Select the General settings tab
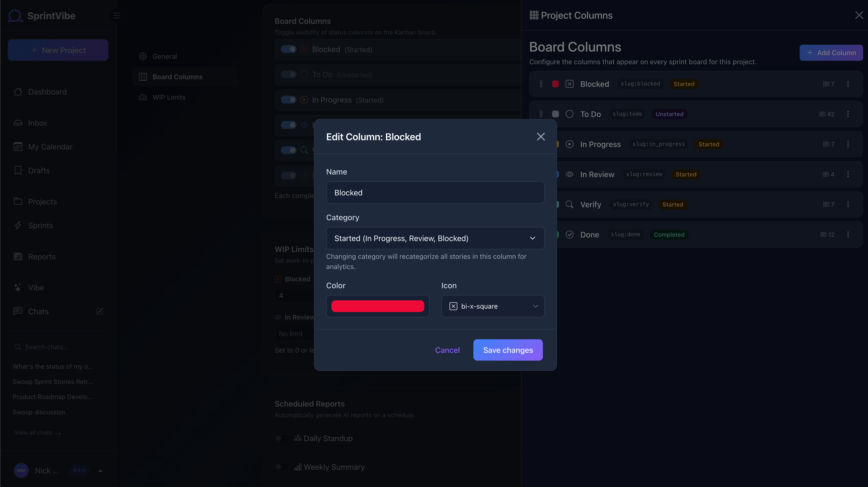This screenshot has height=487, width=868. [x=186, y=56]
